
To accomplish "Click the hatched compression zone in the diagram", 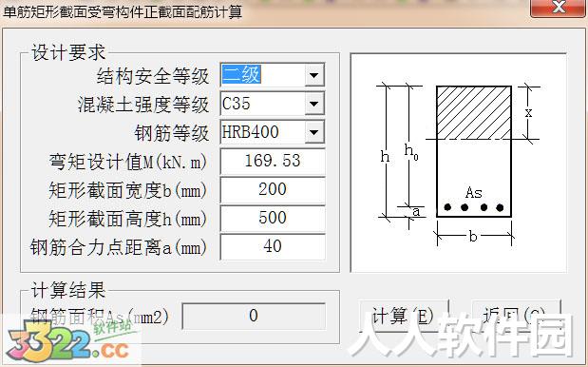I will [474, 112].
